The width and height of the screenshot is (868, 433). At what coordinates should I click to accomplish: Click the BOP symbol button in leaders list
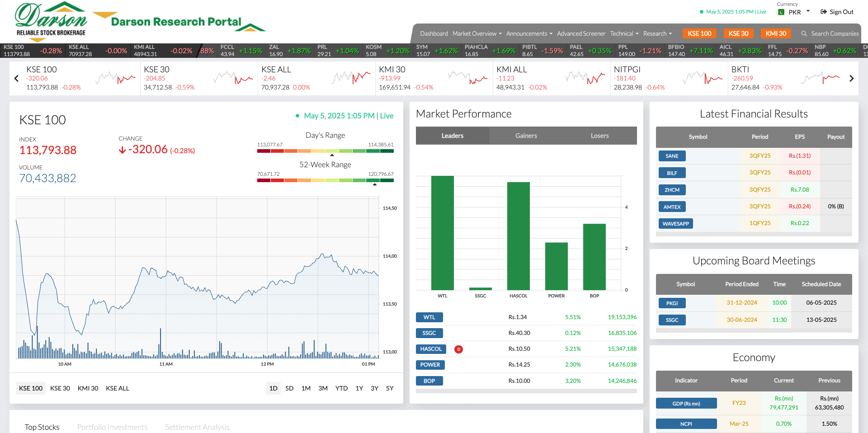429,381
